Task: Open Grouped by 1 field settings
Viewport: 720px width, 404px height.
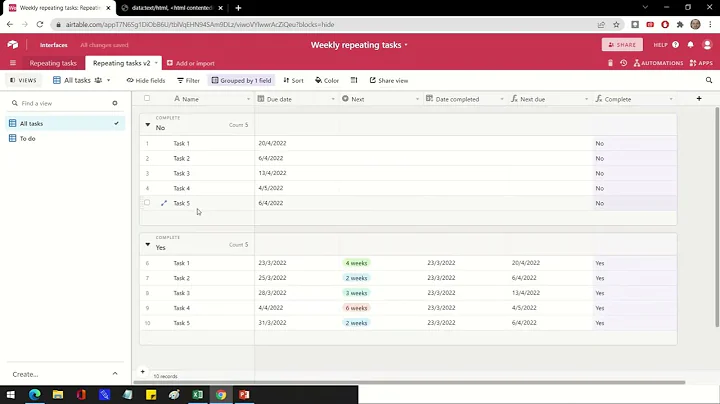Action: click(241, 80)
